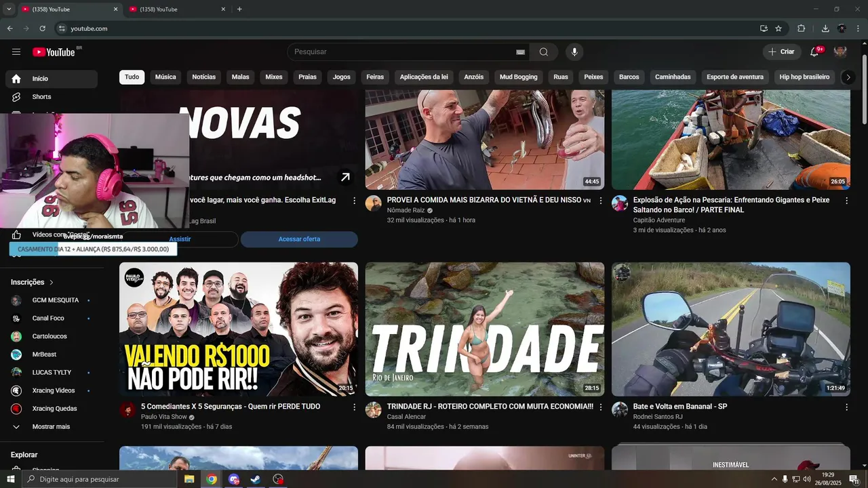Image resolution: width=868 pixels, height=488 pixels.
Task: Click Assistir button on ad
Action: coord(180,239)
